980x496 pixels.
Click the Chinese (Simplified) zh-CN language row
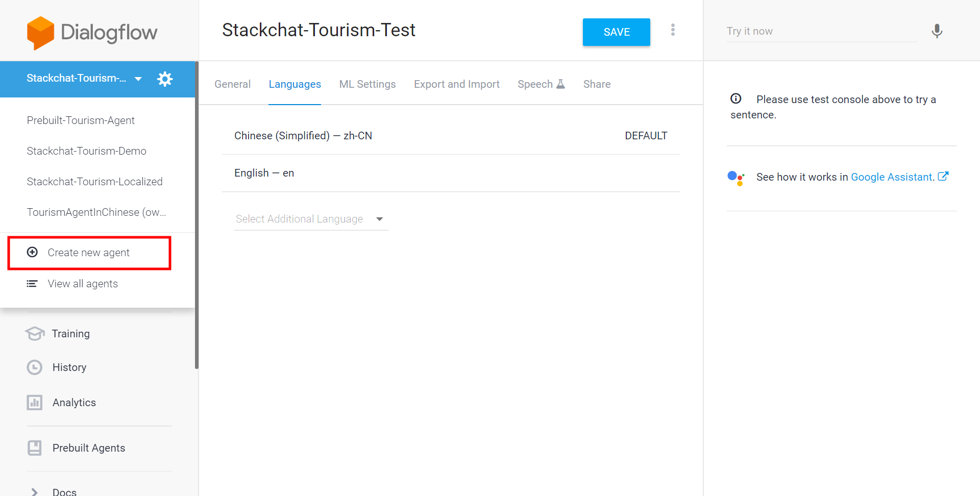pos(451,136)
